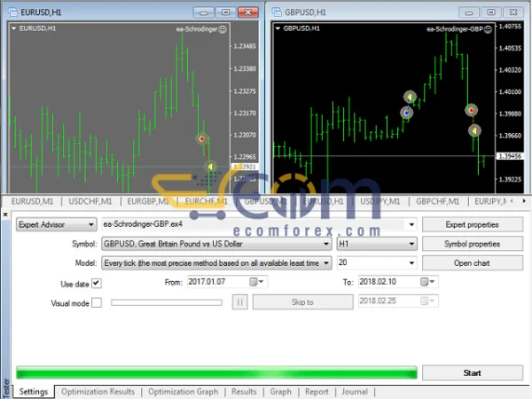Open the Model Every tick dropdown
This screenshot has height=399, width=532.
(216, 263)
